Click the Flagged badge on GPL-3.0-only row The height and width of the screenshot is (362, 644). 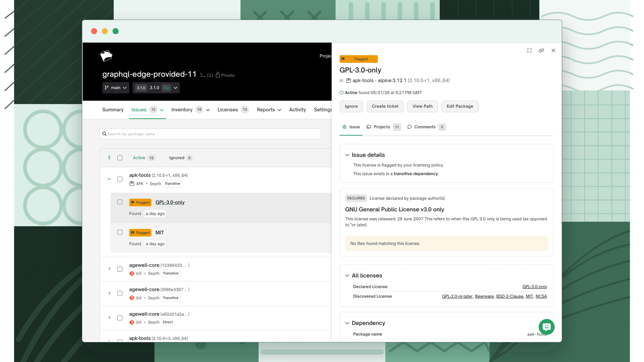(140, 202)
